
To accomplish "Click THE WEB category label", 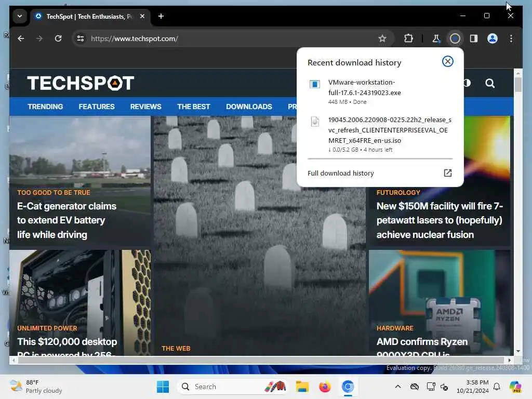I will [x=176, y=349].
